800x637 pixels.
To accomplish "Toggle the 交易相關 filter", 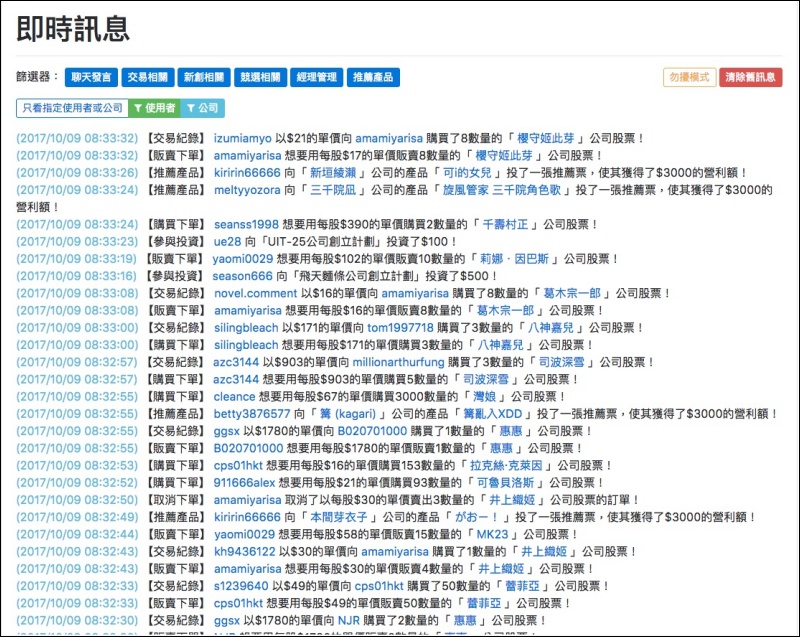I will [147, 77].
